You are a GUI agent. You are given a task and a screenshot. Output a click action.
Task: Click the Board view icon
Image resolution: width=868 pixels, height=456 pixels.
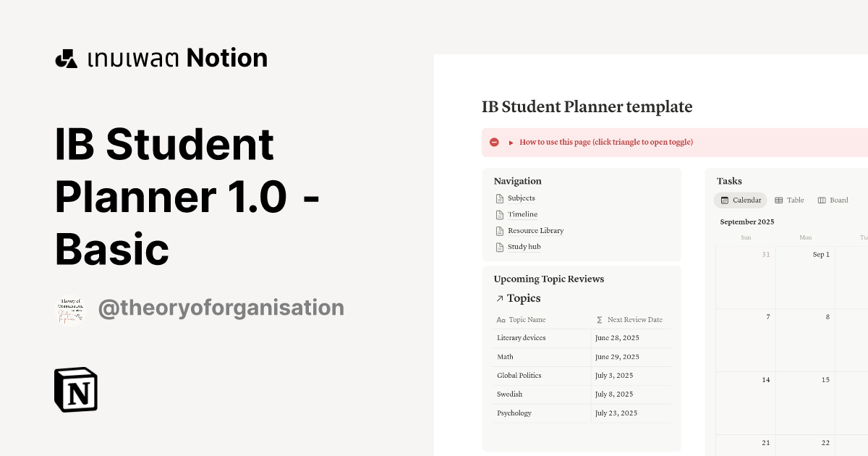pyautogui.click(x=821, y=200)
